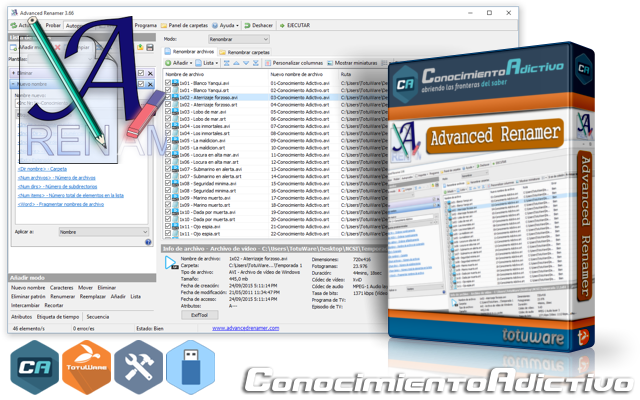Uncheck 1x02 - Aterrizaje forzoso.avi checkbox
The width and height of the screenshot is (640, 400).
click(x=168, y=98)
